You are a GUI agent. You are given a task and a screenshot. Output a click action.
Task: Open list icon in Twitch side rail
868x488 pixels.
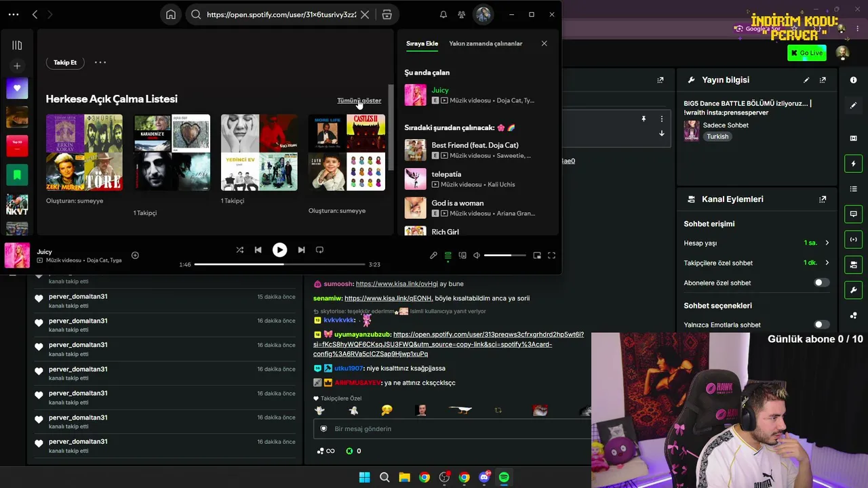click(853, 188)
